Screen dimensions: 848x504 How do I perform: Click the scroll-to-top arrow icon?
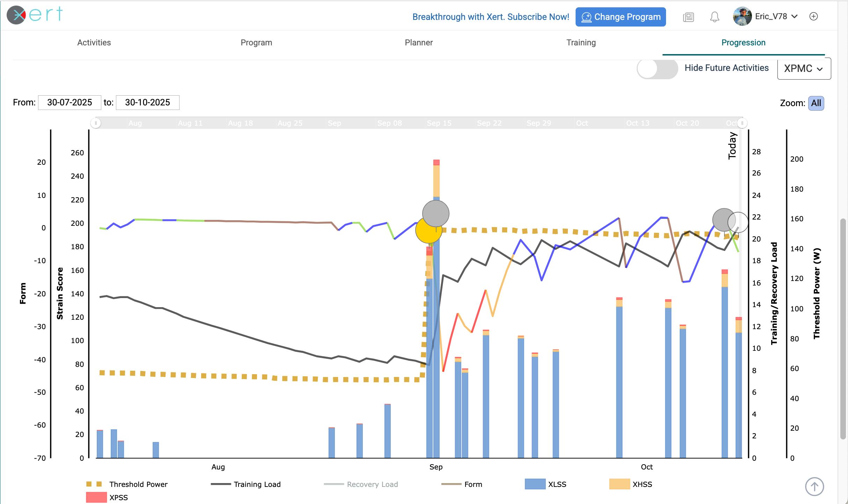click(814, 486)
